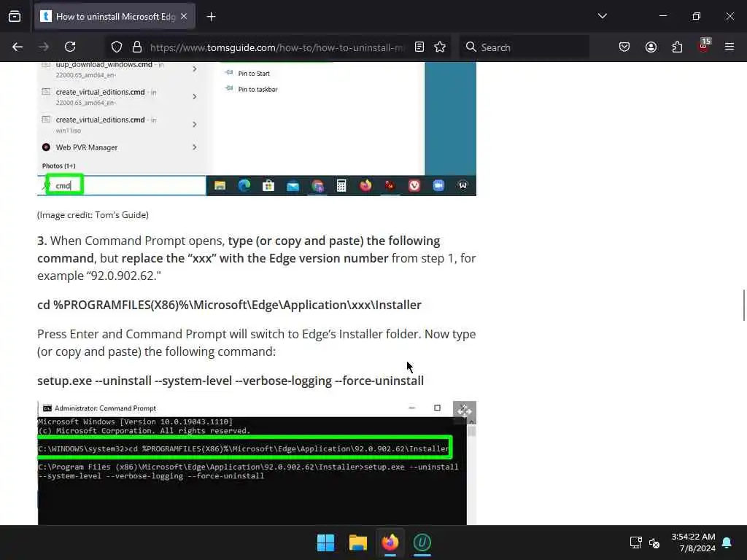Click the cd %PROGRAMFILES(X86)% command text
This screenshot has width=747, height=560.
click(x=229, y=305)
